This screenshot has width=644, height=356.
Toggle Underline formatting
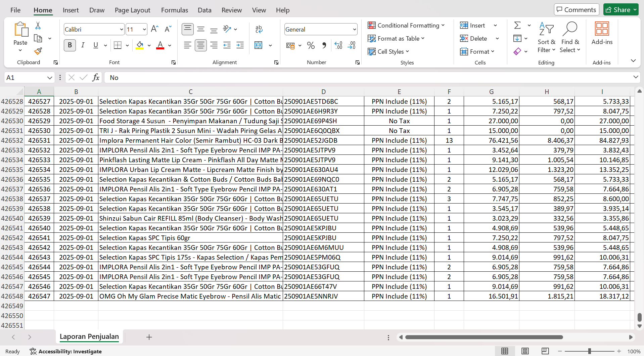pos(96,45)
